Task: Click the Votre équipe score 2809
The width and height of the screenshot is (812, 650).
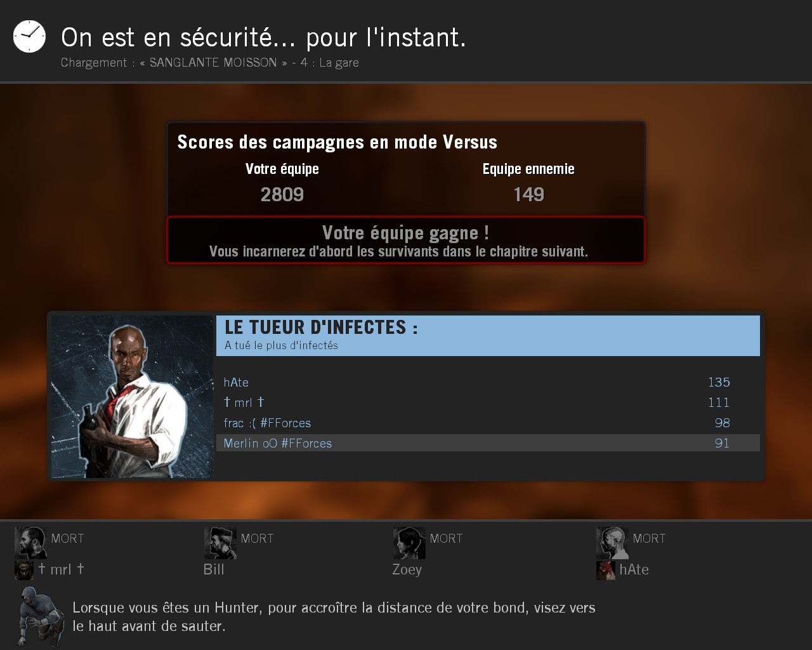Action: click(x=282, y=194)
